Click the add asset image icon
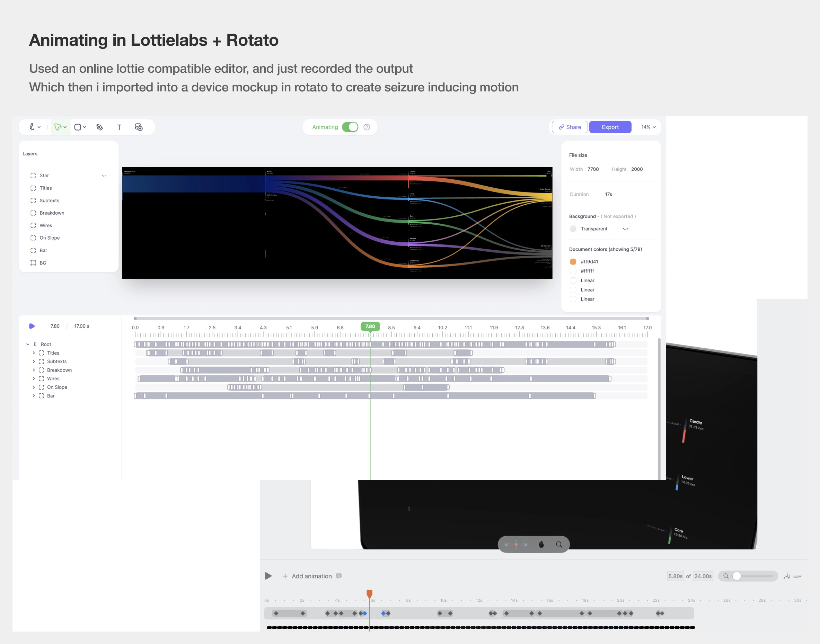Screen dimensions: 820x644 (x=139, y=127)
